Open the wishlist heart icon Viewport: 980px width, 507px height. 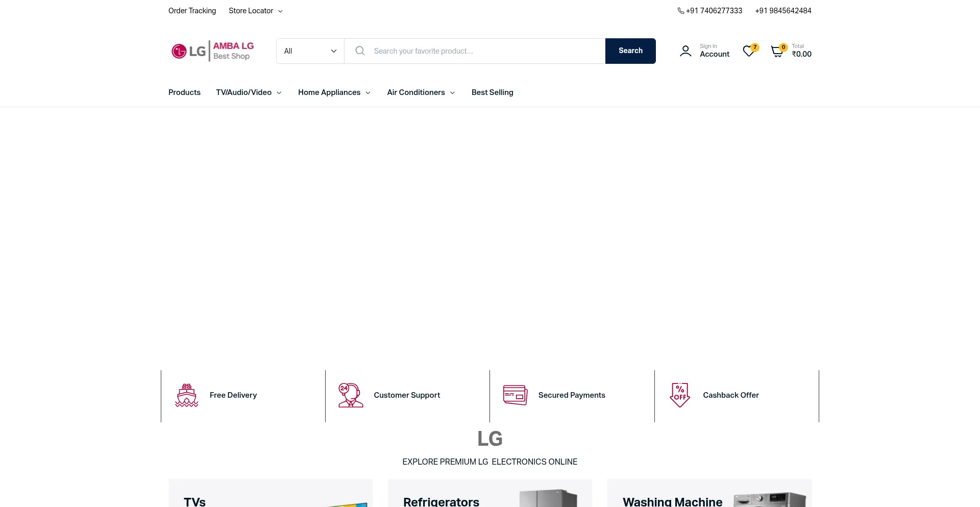(x=749, y=51)
